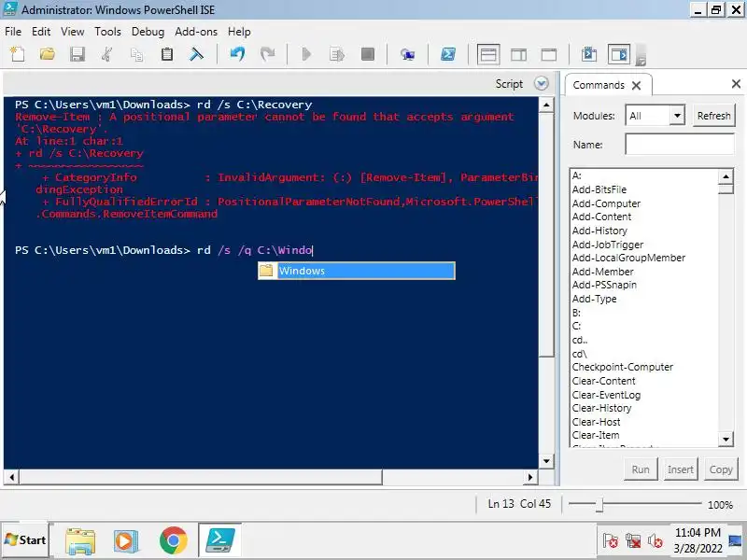This screenshot has width=747, height=560.
Task: Expand the Script pane with chevron button
Action: [542, 84]
